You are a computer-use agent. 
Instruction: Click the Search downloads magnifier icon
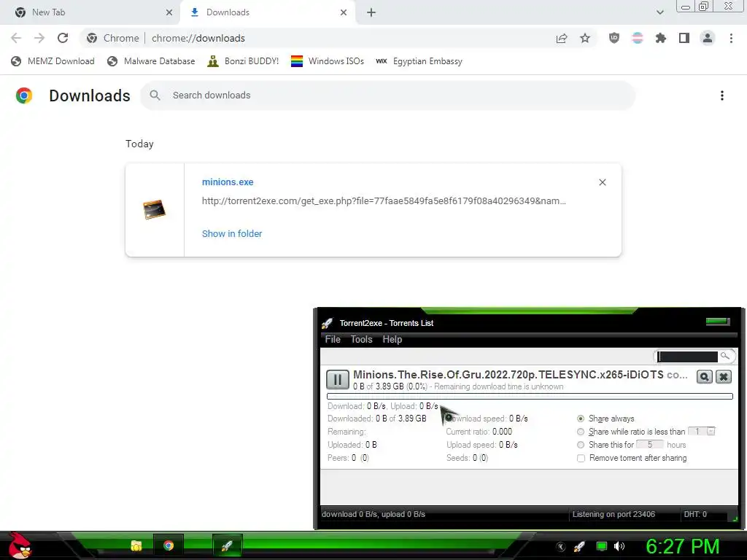tap(155, 96)
